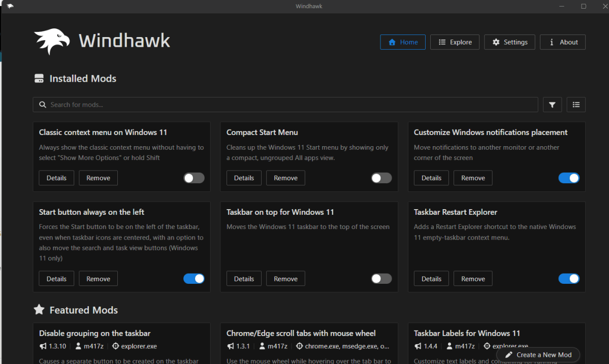Go to the Home tab
The width and height of the screenshot is (609, 364).
point(402,42)
